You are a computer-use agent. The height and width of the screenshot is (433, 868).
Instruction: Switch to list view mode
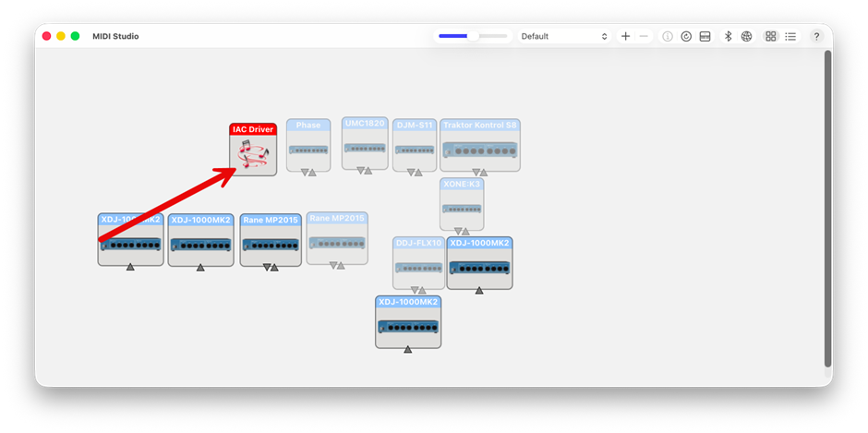coord(790,36)
